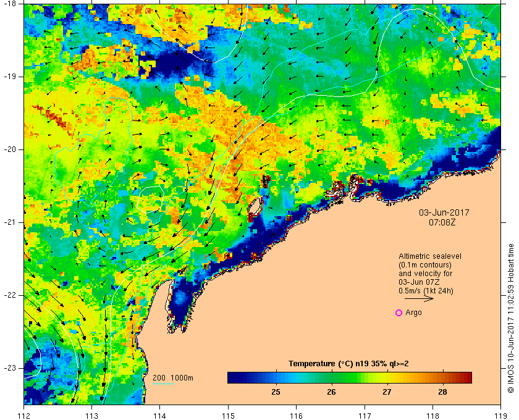Click the 0.5m/s velocity scale arrow
Viewport: 519px width, 420px height.
(419, 298)
